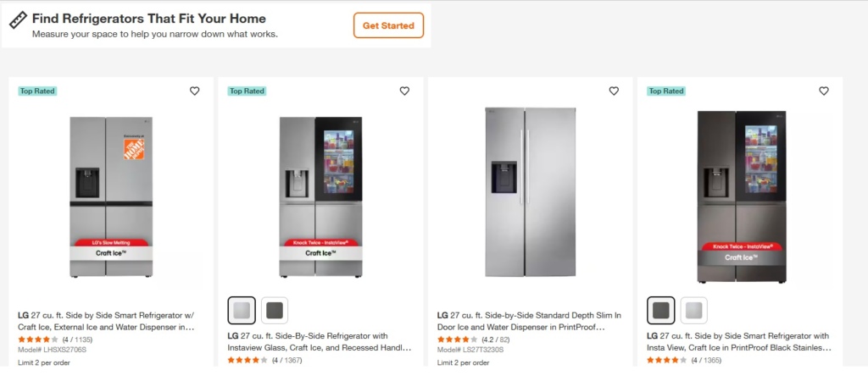Click heart icon on second refrigerator card
Screen dimensions: 868x381
(404, 91)
